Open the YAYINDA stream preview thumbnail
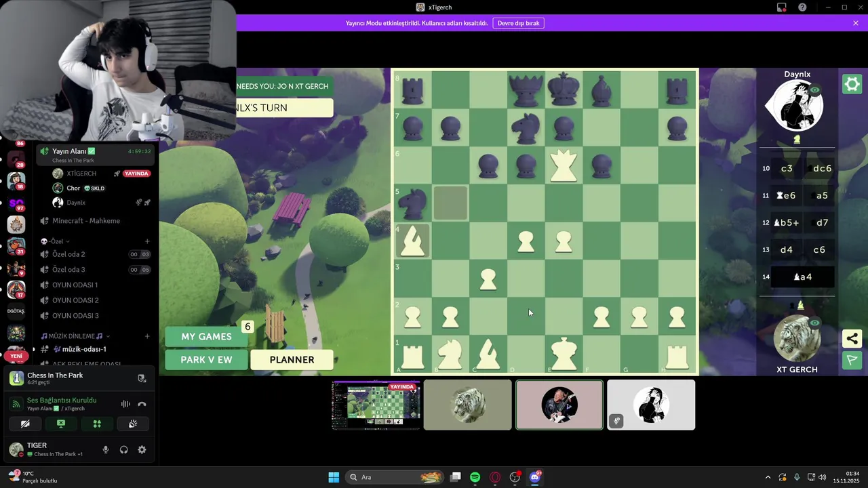Viewport: 868px width, 488px height. click(376, 405)
